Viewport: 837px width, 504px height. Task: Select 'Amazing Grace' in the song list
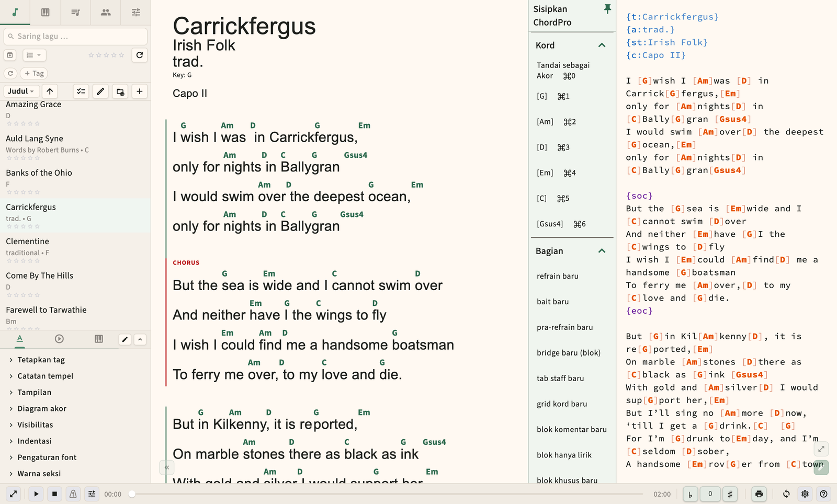click(x=75, y=112)
